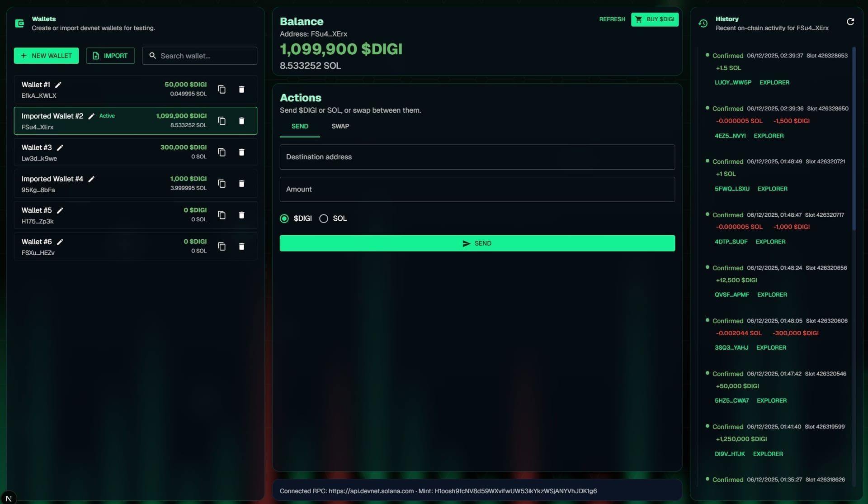Copy Wallet #5 address with copy icon
The image size is (868, 504).
point(222,215)
